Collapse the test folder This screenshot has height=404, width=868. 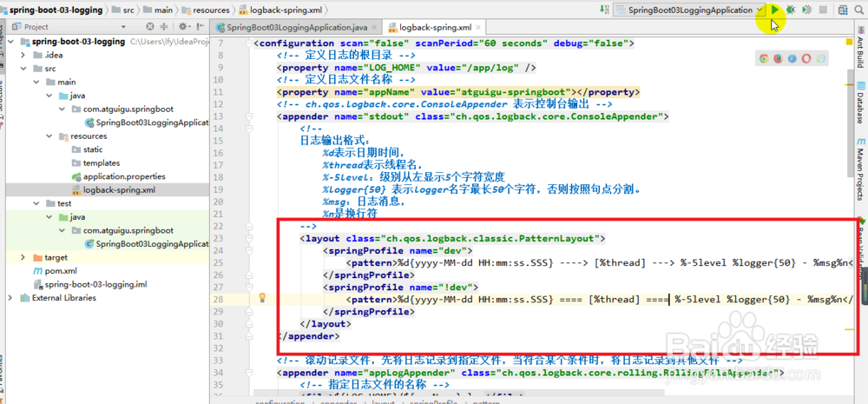(x=36, y=203)
